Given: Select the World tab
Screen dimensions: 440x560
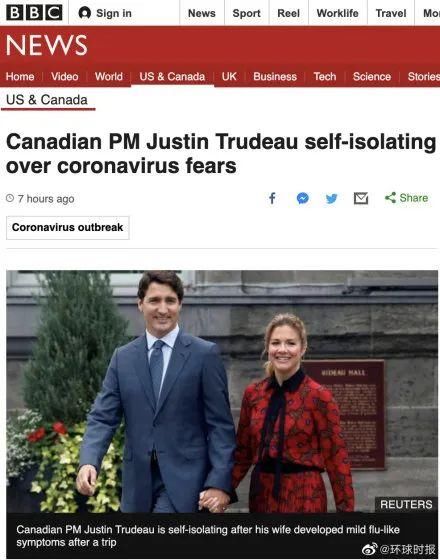Looking at the screenshot, I should click(109, 76).
